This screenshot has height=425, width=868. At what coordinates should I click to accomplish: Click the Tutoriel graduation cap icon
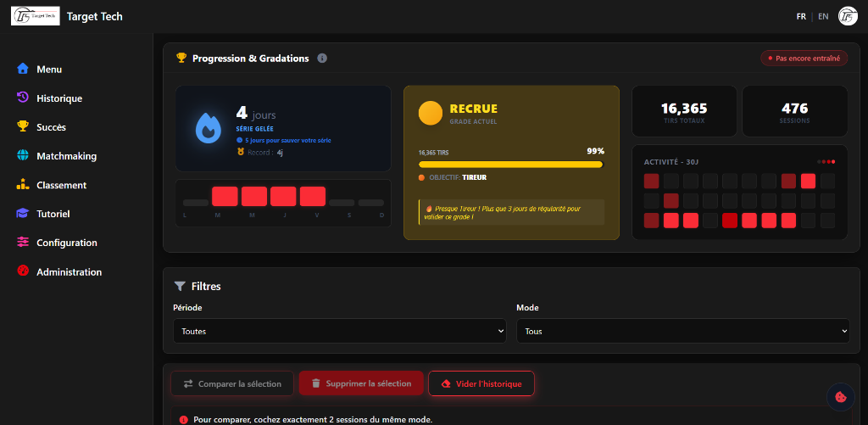tap(23, 213)
